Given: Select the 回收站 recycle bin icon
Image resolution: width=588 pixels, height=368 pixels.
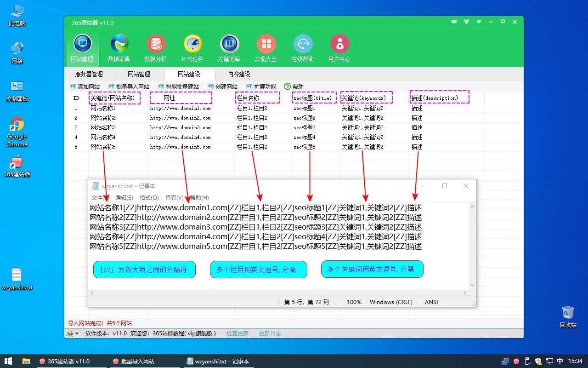Looking at the screenshot, I should coord(568,316).
